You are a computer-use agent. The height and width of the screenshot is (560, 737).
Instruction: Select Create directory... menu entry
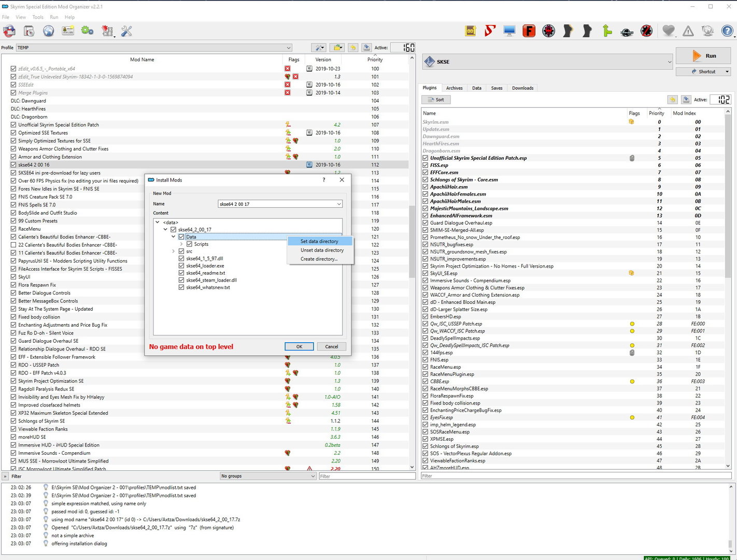click(x=320, y=259)
